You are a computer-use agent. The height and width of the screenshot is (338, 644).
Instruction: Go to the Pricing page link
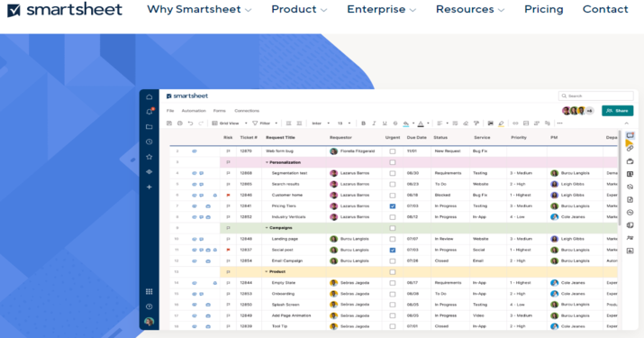pyautogui.click(x=544, y=9)
